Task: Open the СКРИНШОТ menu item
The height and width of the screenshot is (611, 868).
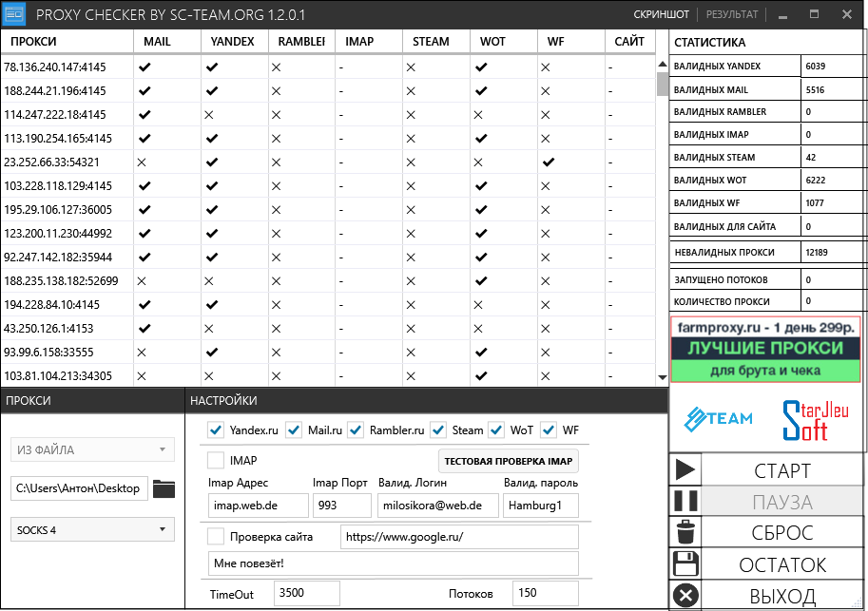Action: pos(661,15)
